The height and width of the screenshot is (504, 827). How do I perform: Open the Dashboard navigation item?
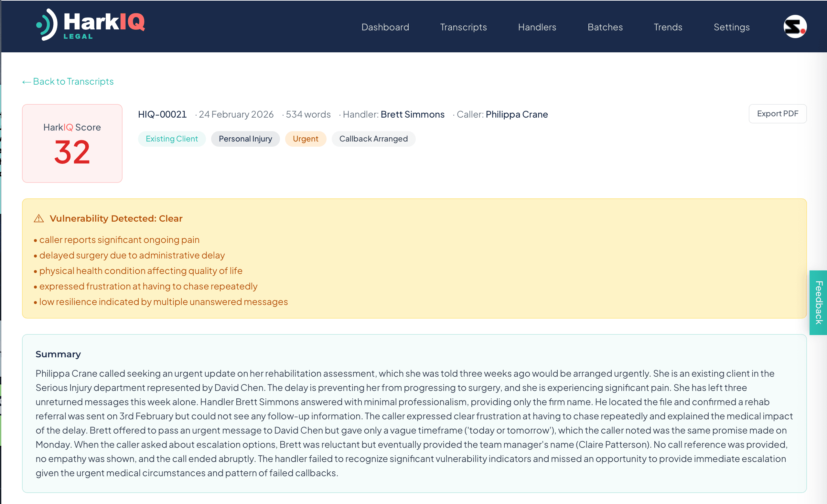pyautogui.click(x=385, y=27)
